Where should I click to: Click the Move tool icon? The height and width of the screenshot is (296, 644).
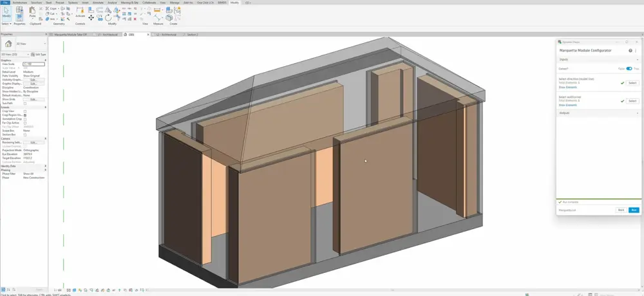(x=91, y=17)
